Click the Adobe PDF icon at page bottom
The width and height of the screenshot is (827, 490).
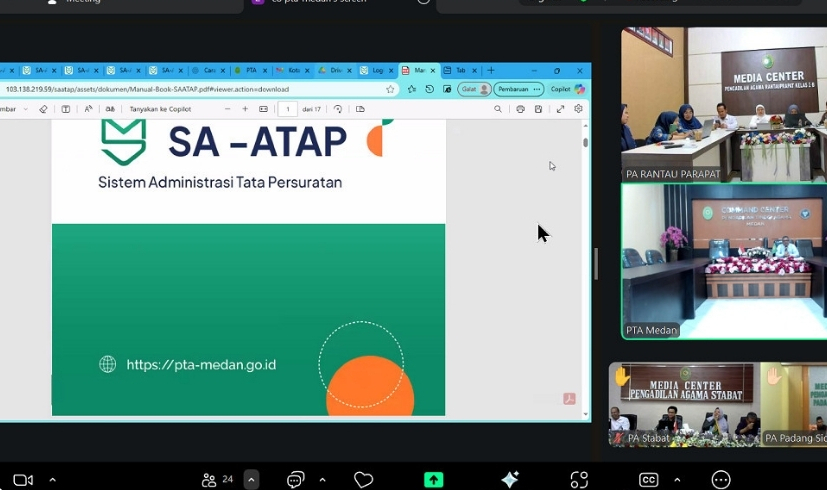coord(569,399)
